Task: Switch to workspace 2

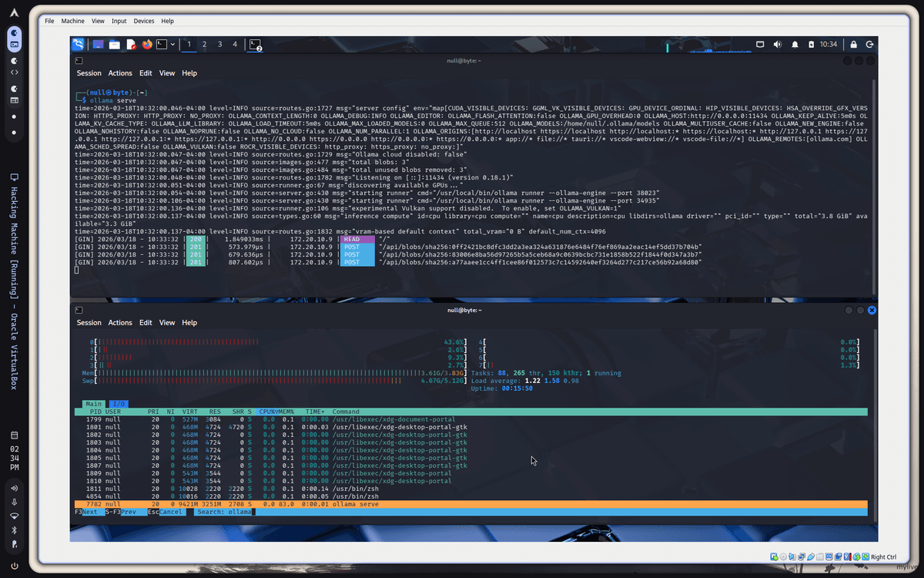Action: click(x=204, y=45)
